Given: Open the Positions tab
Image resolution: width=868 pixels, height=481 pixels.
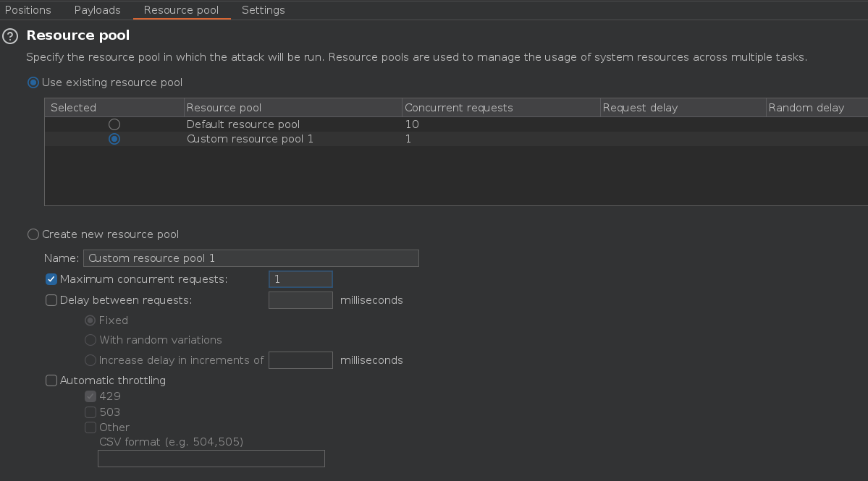Looking at the screenshot, I should pyautogui.click(x=28, y=10).
